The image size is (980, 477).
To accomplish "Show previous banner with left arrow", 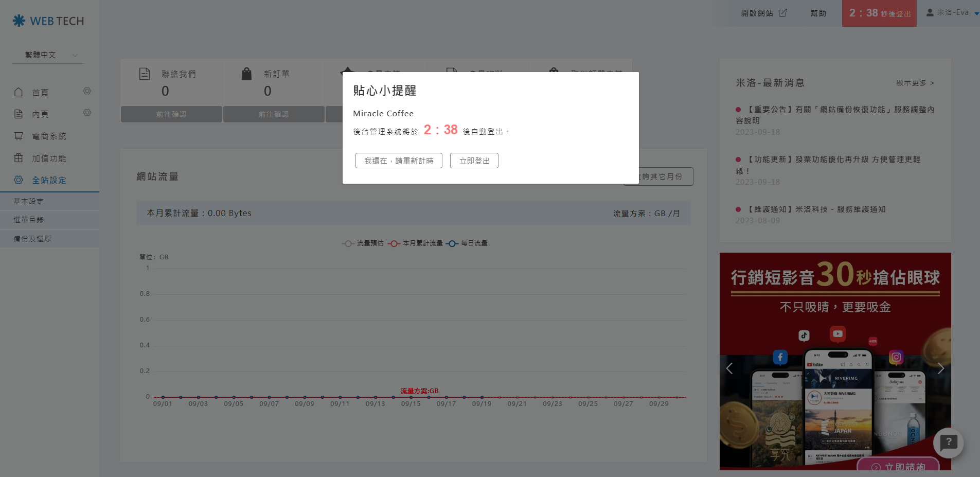I will click(729, 368).
